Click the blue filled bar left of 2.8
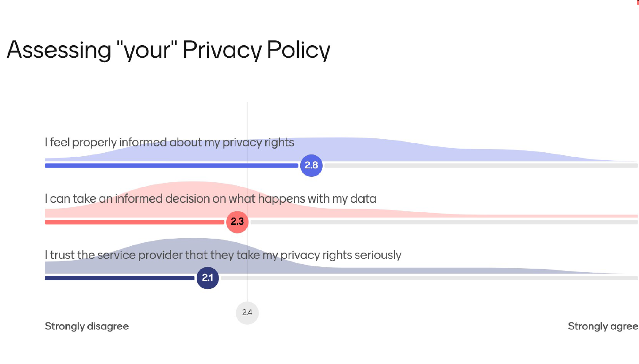639x364 pixels. 171,166
